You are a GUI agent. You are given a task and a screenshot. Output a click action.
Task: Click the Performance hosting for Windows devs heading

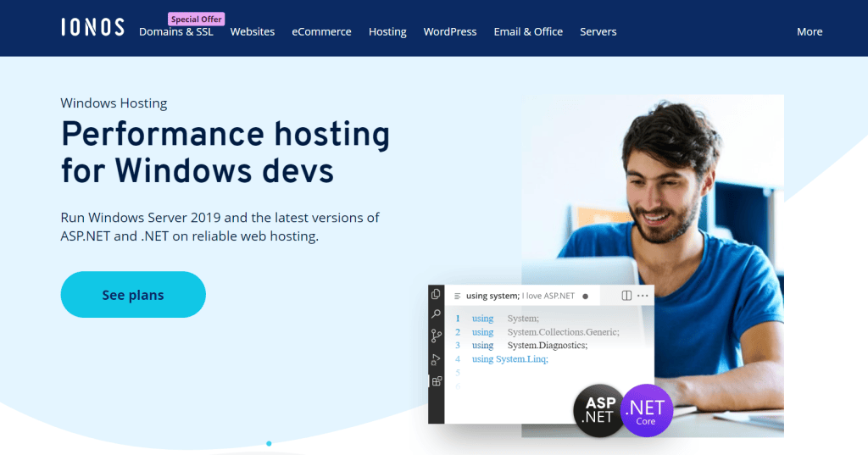pos(225,152)
